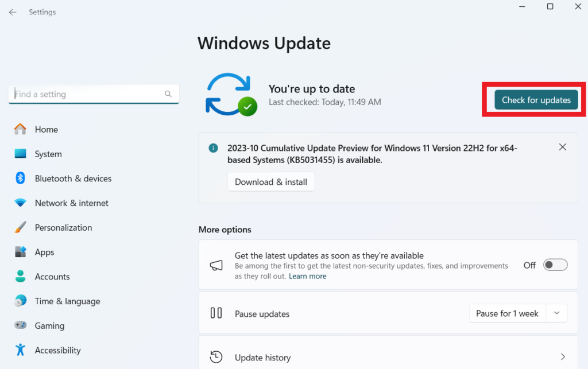Viewport: 588px width, 369px height.
Task: Click the Update history clock icon
Action: tap(216, 356)
